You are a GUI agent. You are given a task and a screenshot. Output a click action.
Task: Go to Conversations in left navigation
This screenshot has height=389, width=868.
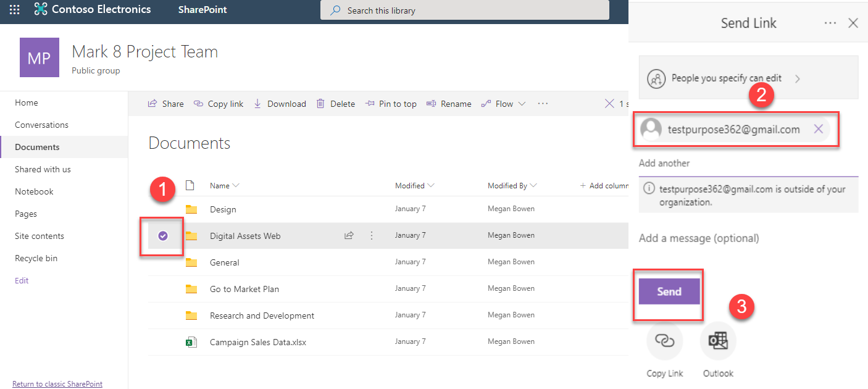point(41,125)
